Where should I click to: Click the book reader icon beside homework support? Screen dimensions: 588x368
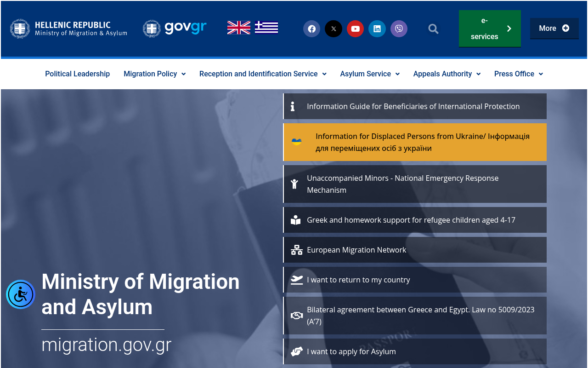pyautogui.click(x=295, y=220)
